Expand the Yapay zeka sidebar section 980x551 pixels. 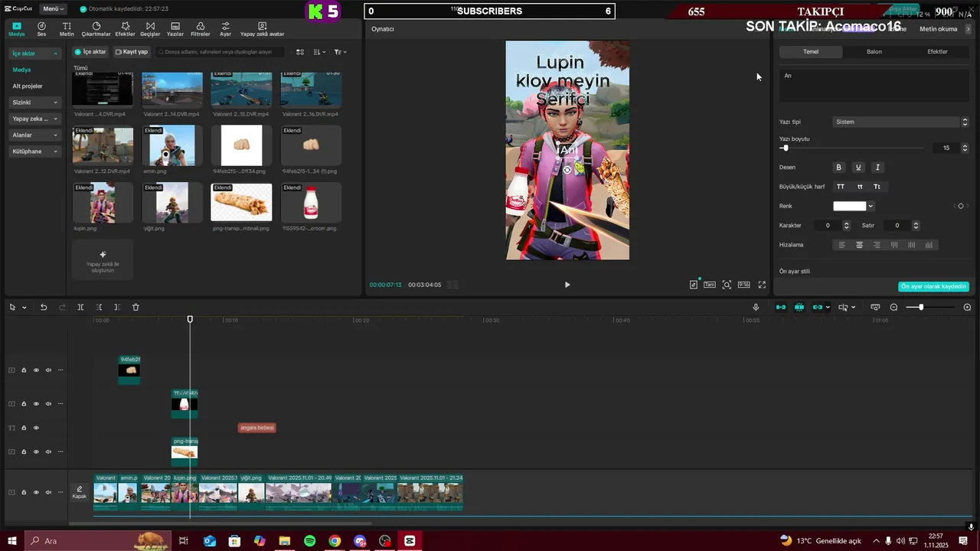(x=35, y=119)
